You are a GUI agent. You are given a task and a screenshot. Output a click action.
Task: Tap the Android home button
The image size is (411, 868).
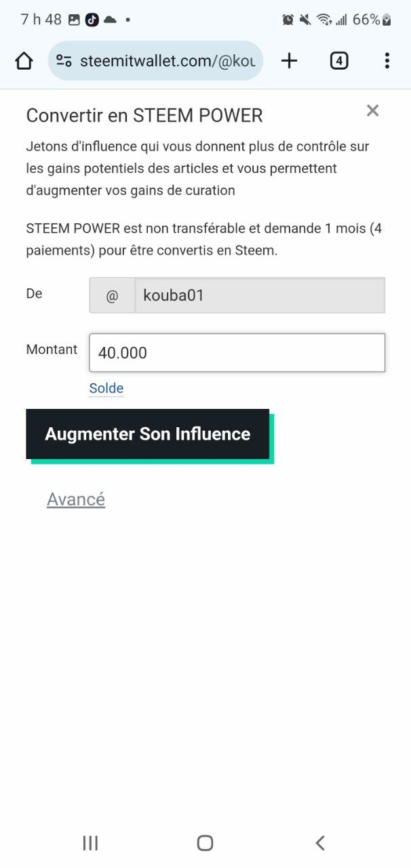(205, 843)
